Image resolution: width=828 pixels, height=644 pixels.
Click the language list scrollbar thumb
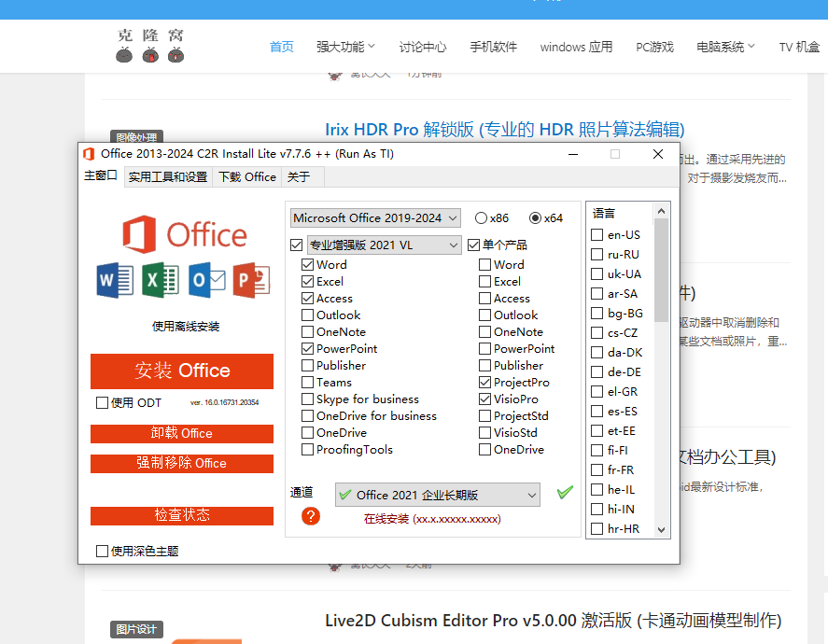pos(661,271)
